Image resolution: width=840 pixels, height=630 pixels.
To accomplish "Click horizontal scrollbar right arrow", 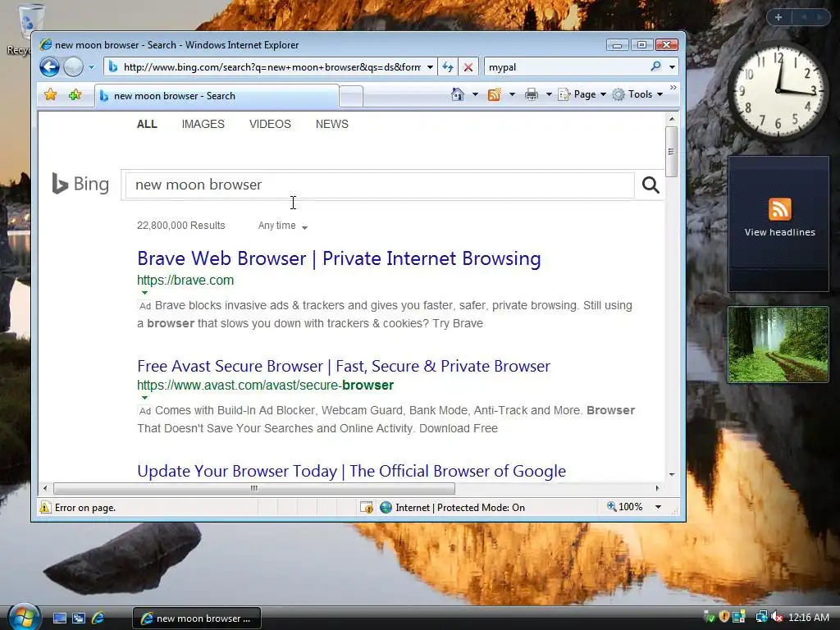I will coord(657,488).
